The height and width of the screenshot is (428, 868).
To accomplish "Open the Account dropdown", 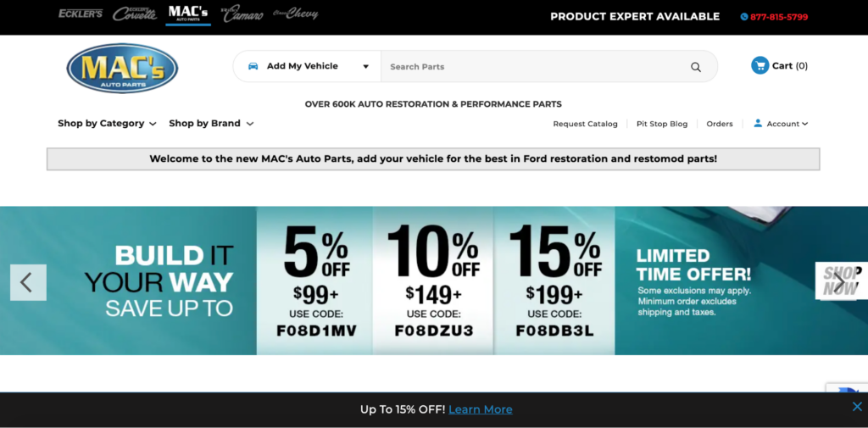I will pyautogui.click(x=782, y=124).
